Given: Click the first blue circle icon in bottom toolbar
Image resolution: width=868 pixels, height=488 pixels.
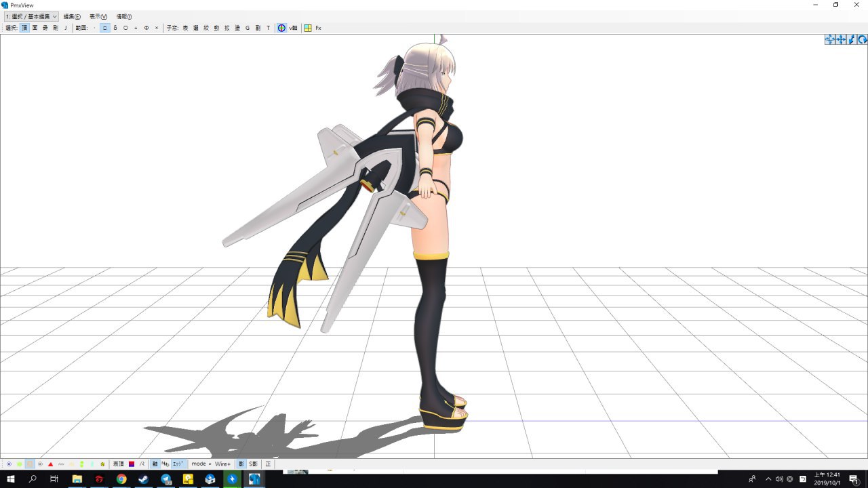Looking at the screenshot, I should click(x=9, y=464).
